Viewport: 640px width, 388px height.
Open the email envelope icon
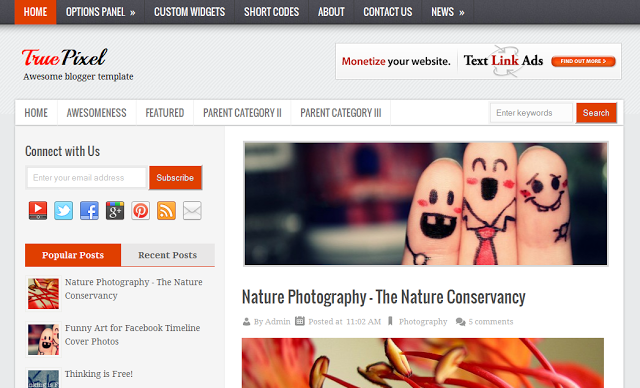pos(192,211)
